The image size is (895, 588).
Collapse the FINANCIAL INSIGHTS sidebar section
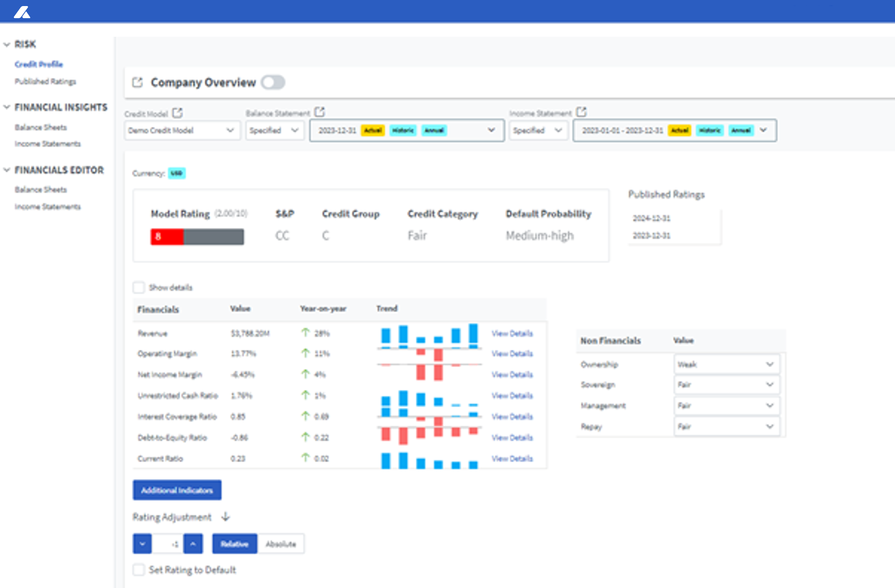7,107
